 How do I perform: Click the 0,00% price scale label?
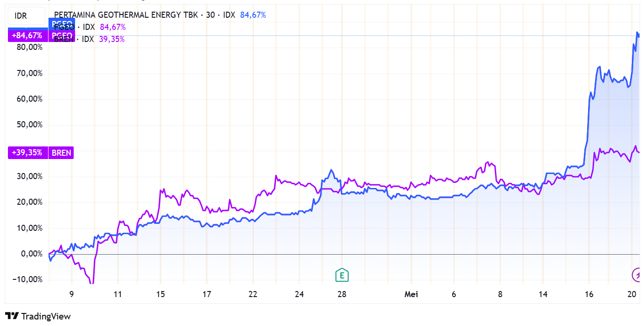(x=31, y=254)
